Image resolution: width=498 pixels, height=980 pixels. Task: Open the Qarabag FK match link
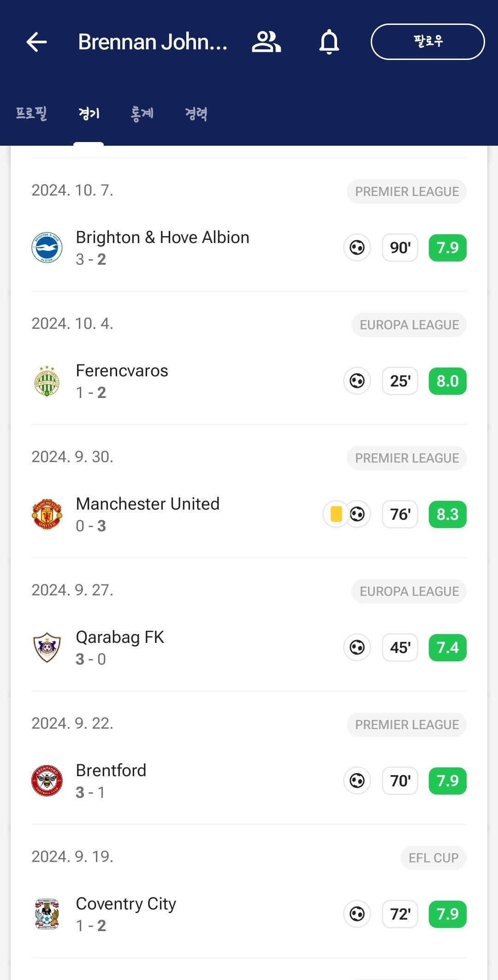[120, 638]
